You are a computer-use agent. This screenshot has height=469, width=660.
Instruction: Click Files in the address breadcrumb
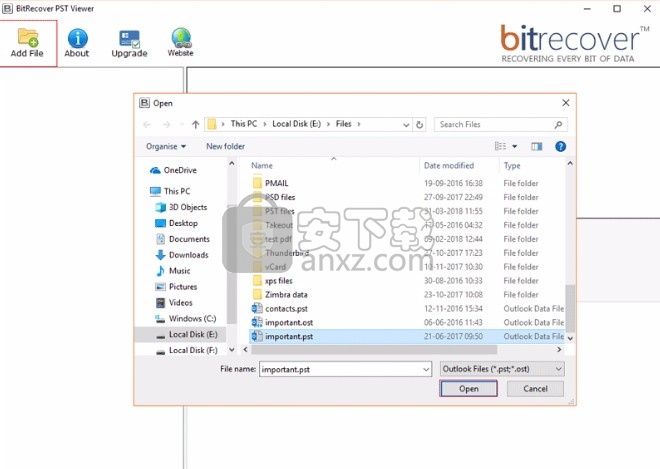click(343, 124)
